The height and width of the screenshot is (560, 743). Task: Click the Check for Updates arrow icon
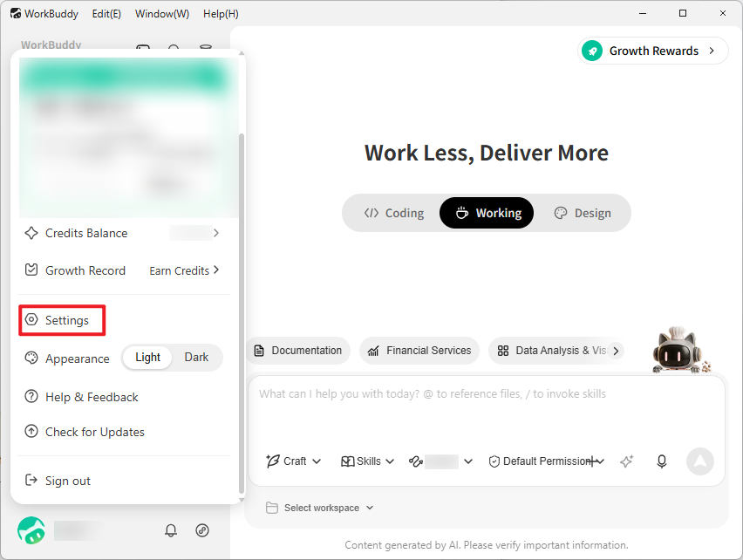[x=31, y=431]
